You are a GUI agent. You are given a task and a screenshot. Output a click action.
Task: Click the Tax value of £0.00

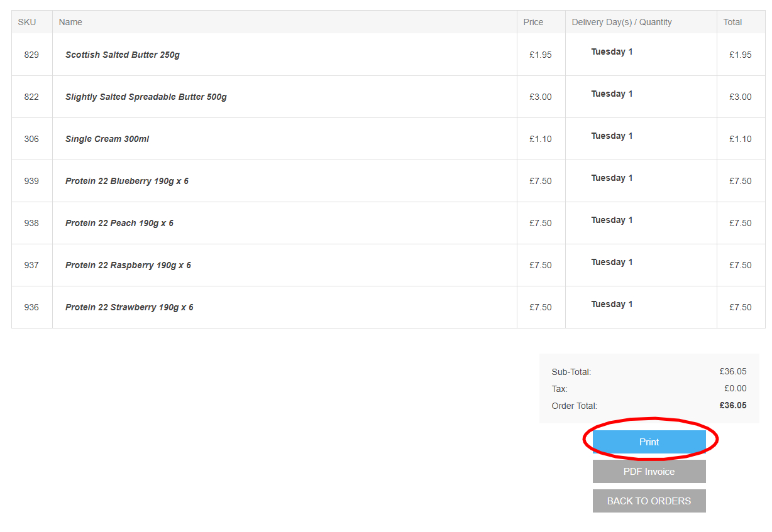[x=735, y=388]
